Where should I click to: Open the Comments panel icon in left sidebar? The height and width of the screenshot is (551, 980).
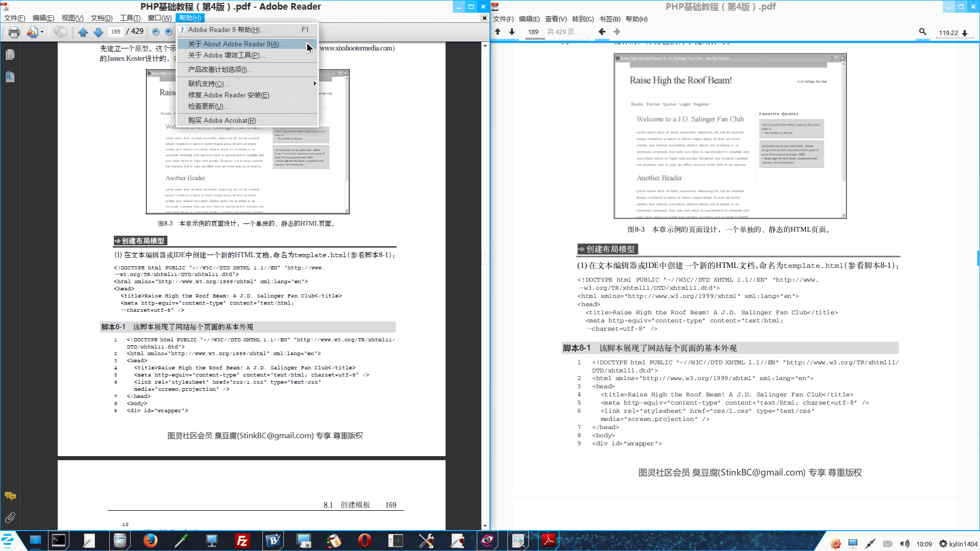[x=10, y=496]
